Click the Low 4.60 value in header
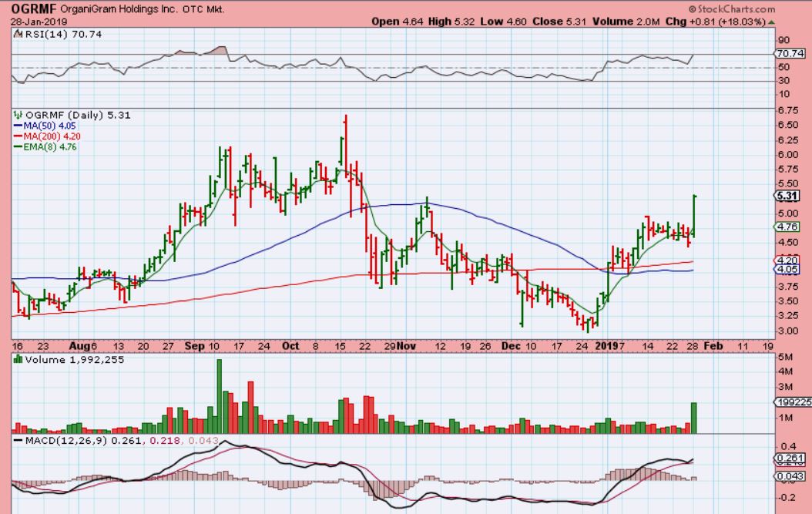This screenshot has width=812, height=514. [x=503, y=22]
